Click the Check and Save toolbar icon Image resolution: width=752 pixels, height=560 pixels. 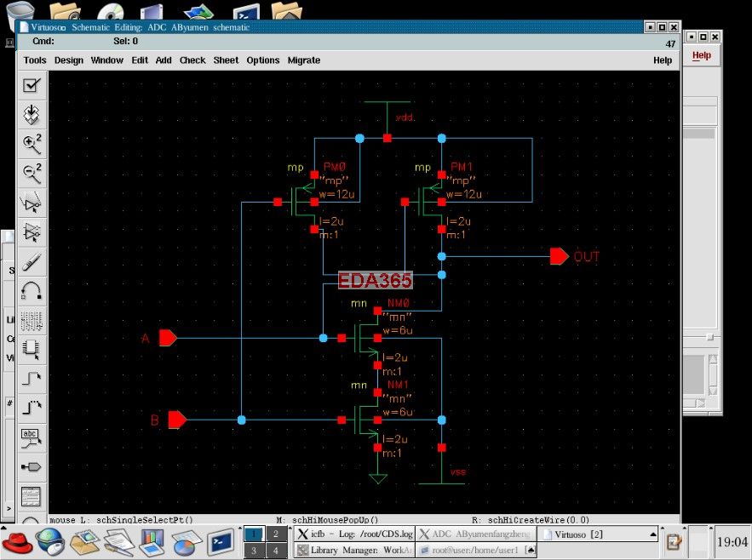click(x=32, y=84)
